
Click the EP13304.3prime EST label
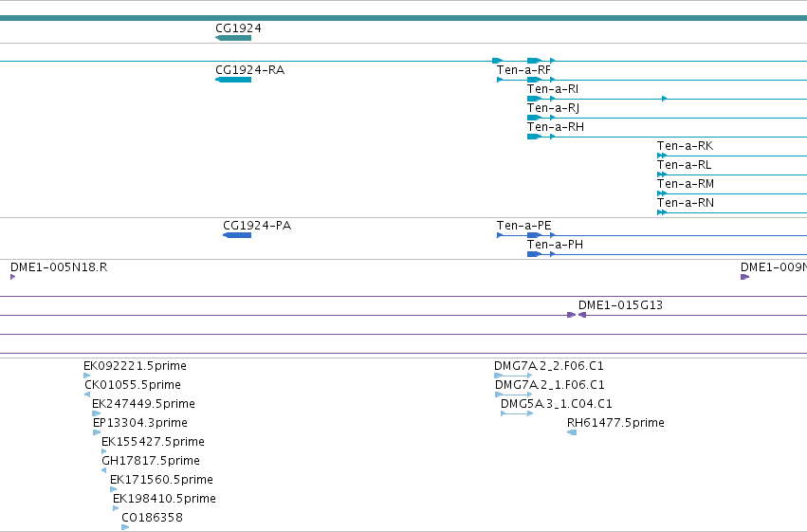[x=140, y=424]
